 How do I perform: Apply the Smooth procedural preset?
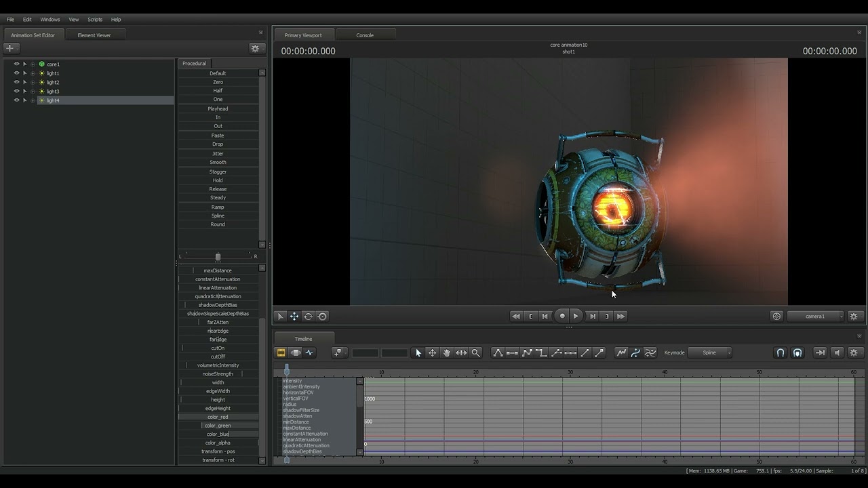click(x=218, y=162)
